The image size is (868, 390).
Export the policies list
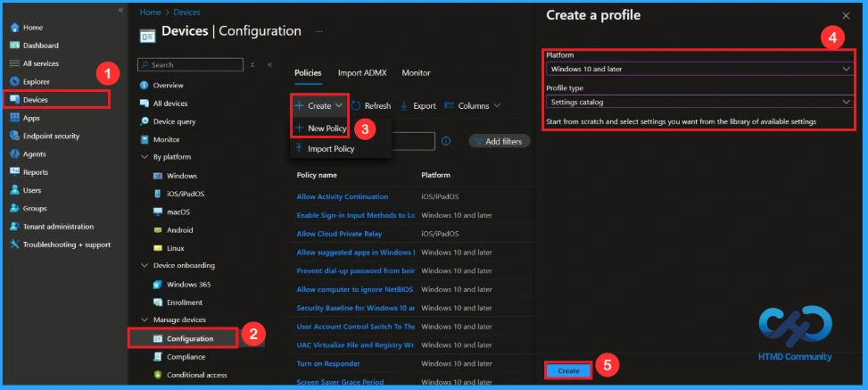pyautogui.click(x=418, y=106)
